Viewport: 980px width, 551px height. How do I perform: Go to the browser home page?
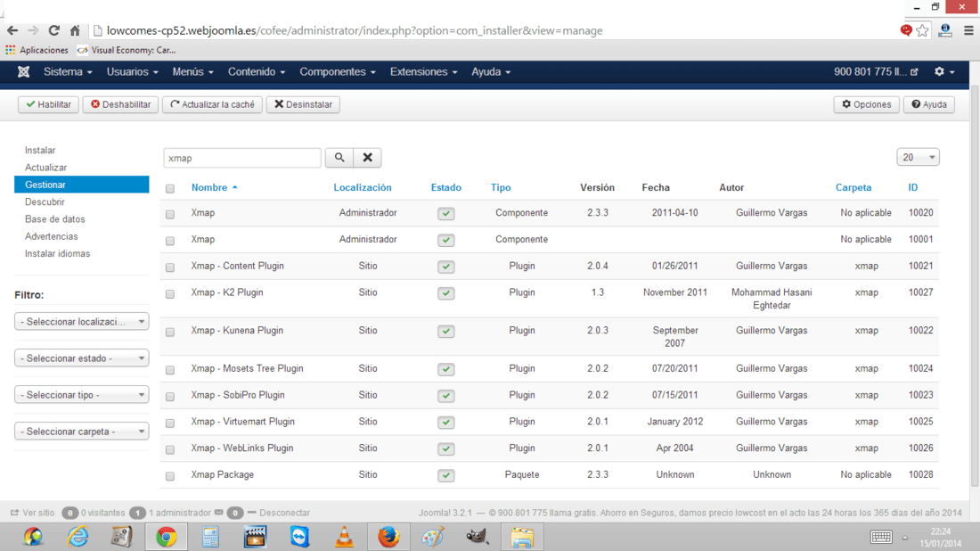[75, 30]
